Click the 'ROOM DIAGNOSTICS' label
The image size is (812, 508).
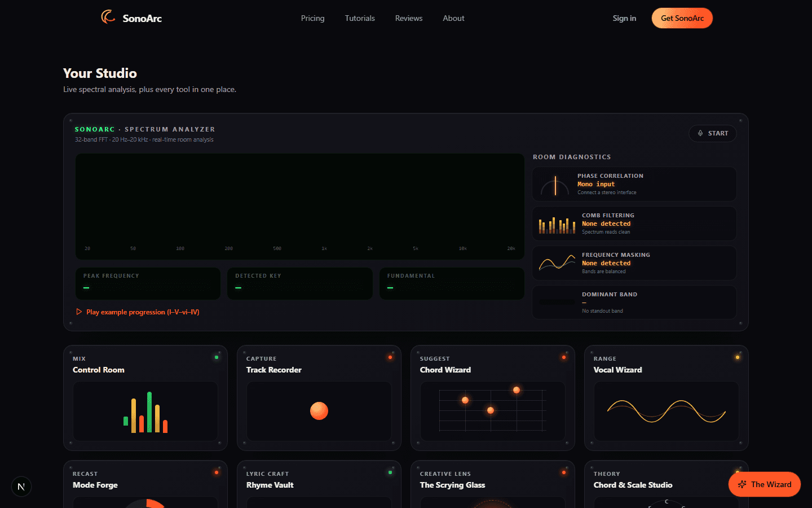coord(572,157)
